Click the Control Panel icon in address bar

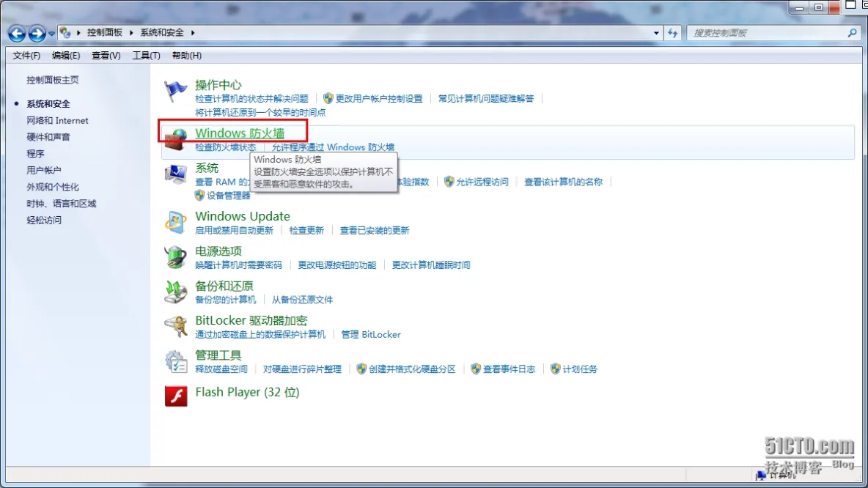click(65, 33)
